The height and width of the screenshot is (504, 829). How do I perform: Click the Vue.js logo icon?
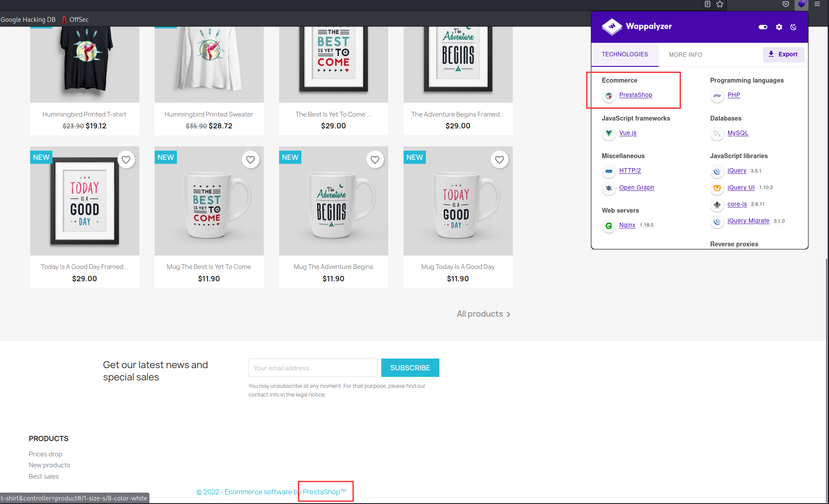(x=609, y=133)
